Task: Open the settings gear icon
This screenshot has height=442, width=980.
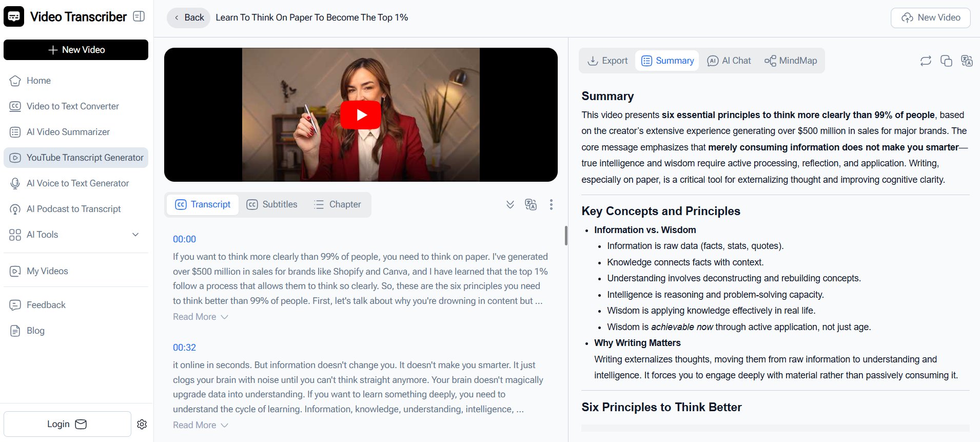Action: (142, 424)
